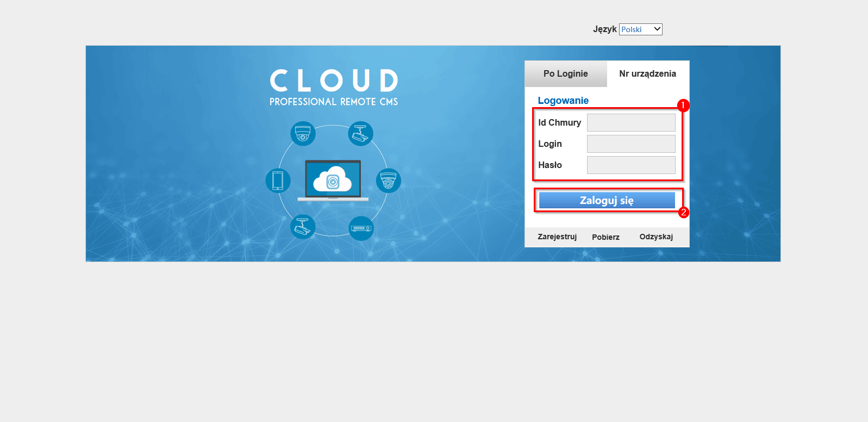Click the Język label text

pyautogui.click(x=604, y=29)
